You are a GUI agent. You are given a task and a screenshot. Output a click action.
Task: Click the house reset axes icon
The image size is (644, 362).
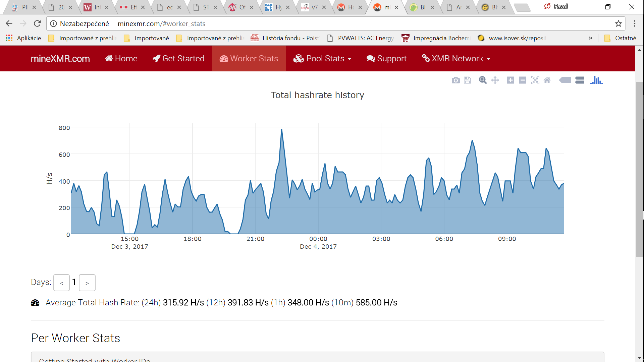547,80
